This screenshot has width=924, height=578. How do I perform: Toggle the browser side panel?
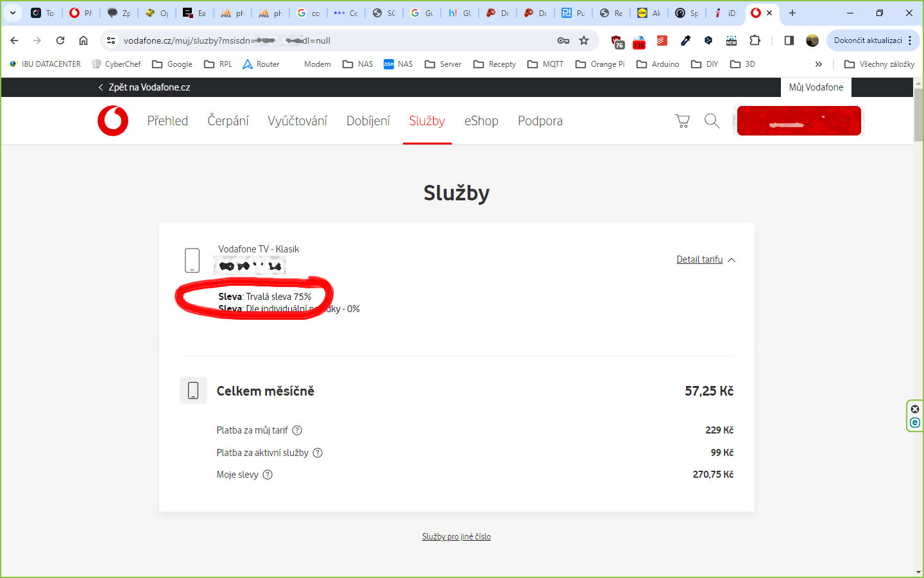pyautogui.click(x=789, y=40)
